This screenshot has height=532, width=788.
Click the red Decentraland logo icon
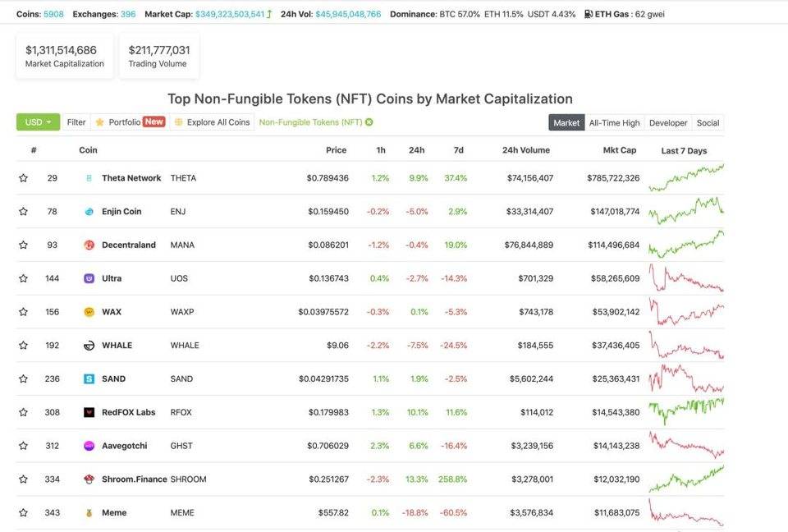pyautogui.click(x=89, y=245)
